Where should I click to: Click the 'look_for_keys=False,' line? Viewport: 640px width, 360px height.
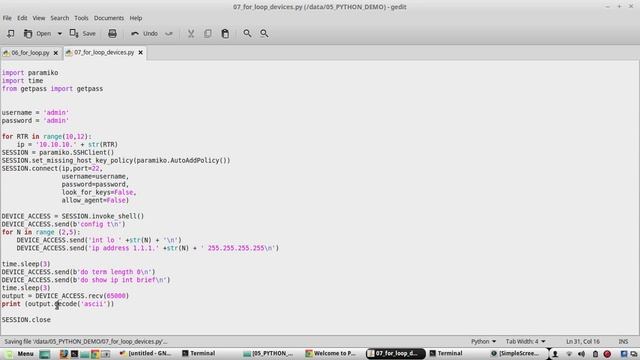99,192
